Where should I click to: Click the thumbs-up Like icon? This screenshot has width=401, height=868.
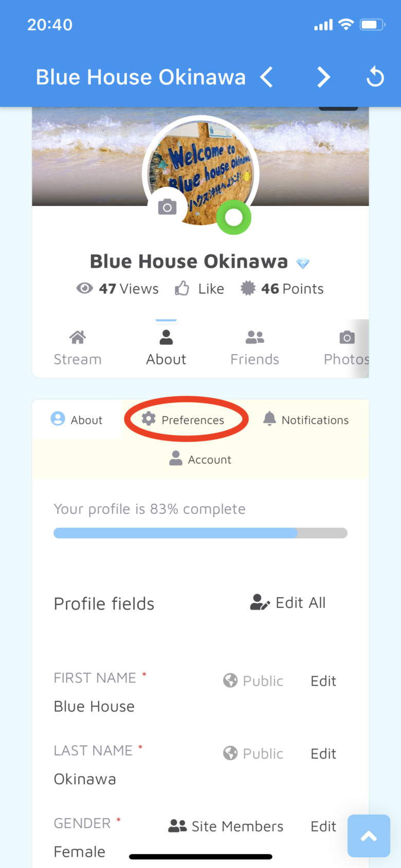click(182, 289)
